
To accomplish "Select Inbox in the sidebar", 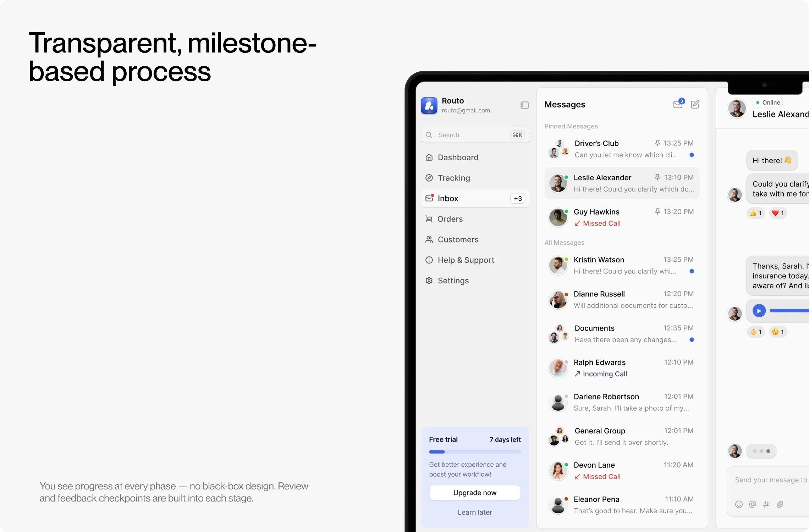I will (x=475, y=198).
